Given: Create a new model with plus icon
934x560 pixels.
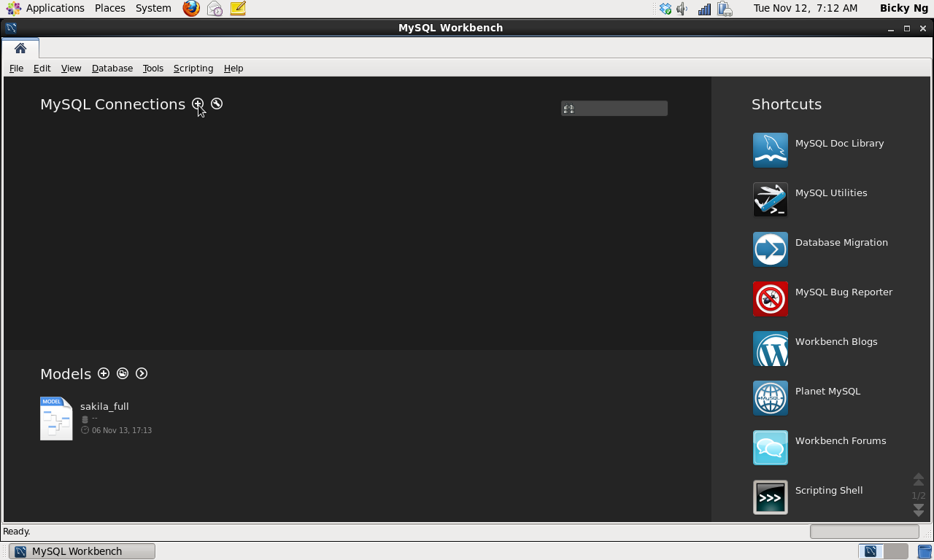Looking at the screenshot, I should tap(104, 373).
